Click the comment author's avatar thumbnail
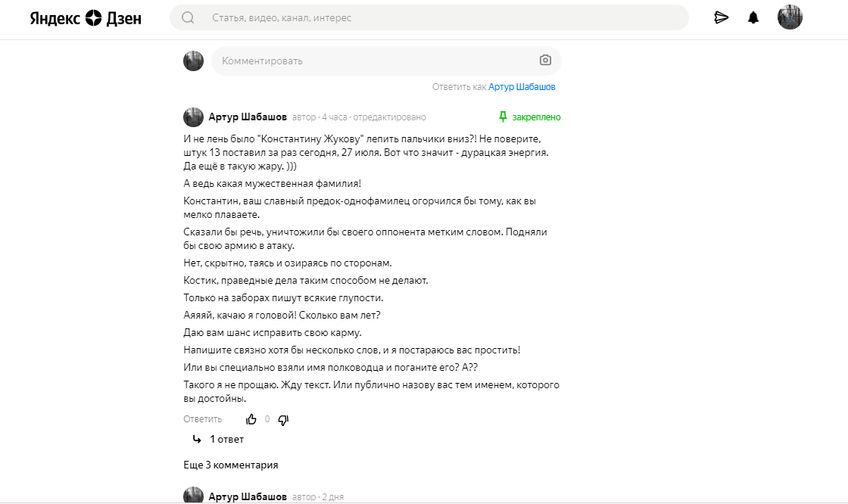 (x=193, y=117)
